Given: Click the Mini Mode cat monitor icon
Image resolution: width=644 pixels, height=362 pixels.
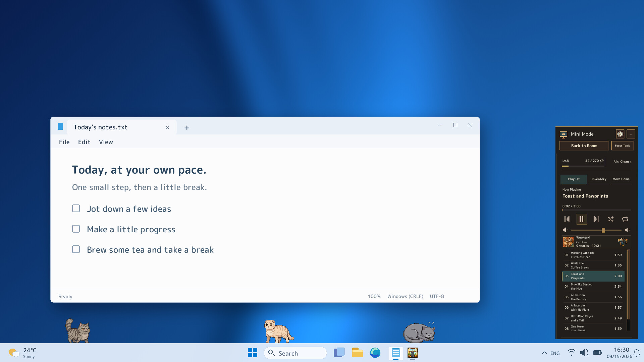Looking at the screenshot, I should (563, 134).
